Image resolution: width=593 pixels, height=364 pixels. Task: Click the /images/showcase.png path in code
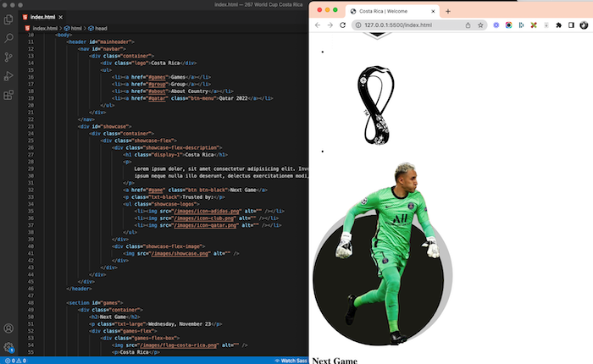tap(180, 254)
